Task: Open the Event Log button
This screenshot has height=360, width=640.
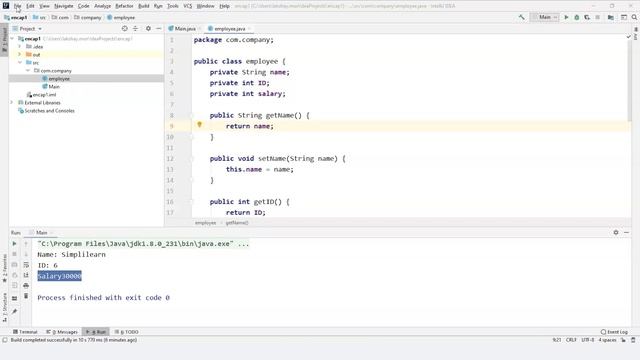Action: (x=614, y=332)
